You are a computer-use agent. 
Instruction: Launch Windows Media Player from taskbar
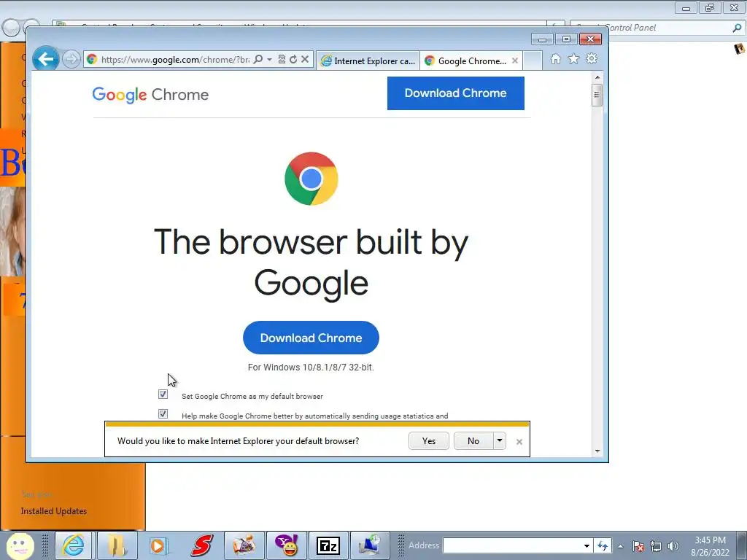click(158, 545)
